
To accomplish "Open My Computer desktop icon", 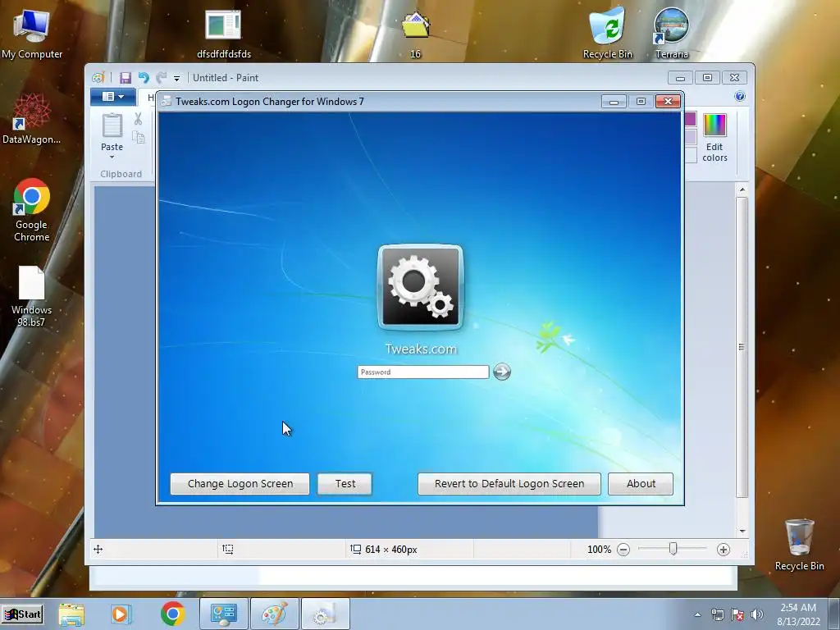I will coord(32,34).
